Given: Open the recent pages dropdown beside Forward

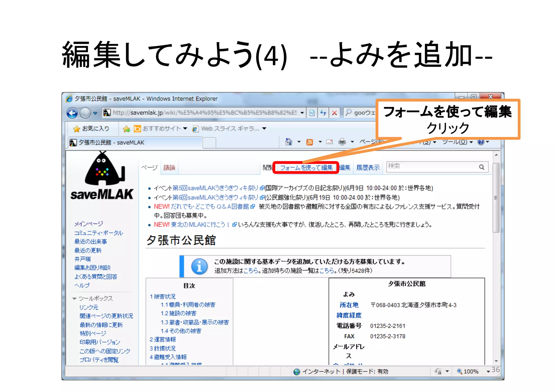Looking at the screenshot, I should [95, 113].
